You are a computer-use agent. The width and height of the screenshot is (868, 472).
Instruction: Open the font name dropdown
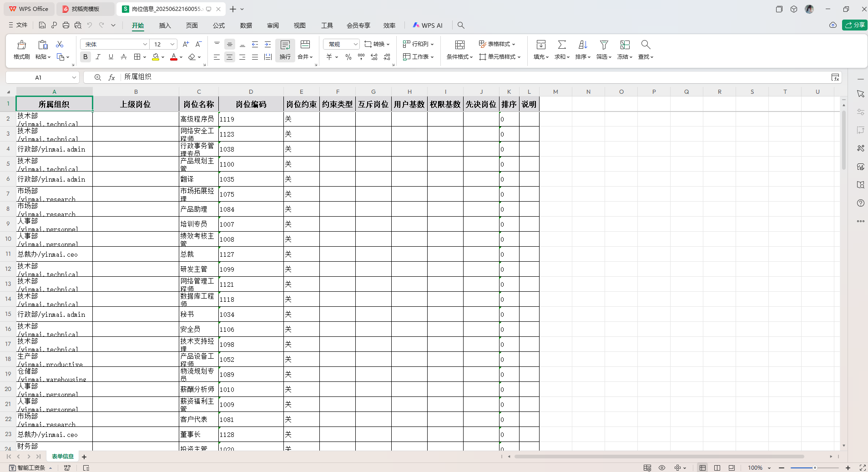click(x=145, y=45)
